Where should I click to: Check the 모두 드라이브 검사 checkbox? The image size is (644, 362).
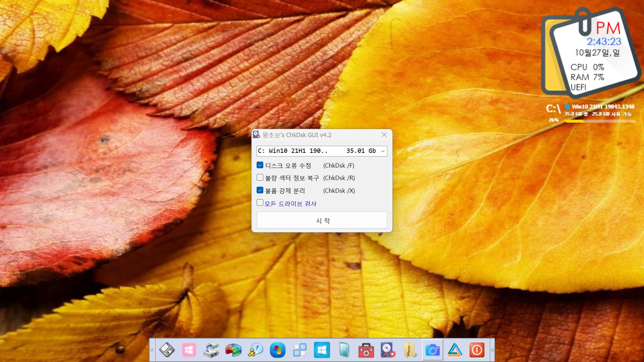coord(260,202)
